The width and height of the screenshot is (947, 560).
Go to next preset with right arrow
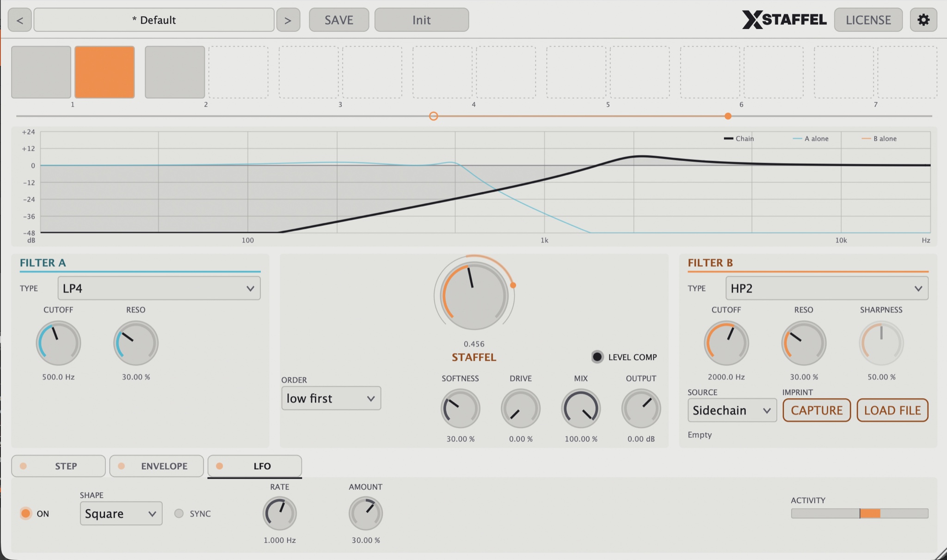click(288, 20)
